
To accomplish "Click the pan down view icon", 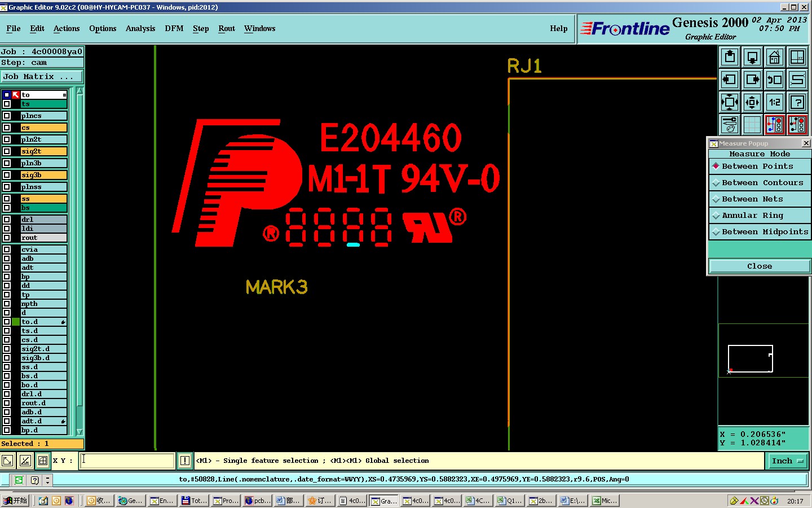I will (752, 57).
